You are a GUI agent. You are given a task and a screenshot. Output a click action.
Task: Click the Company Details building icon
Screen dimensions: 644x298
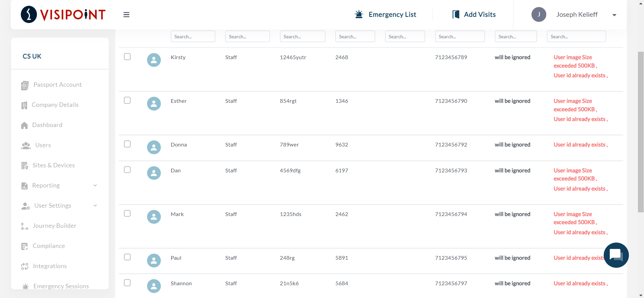coord(24,105)
